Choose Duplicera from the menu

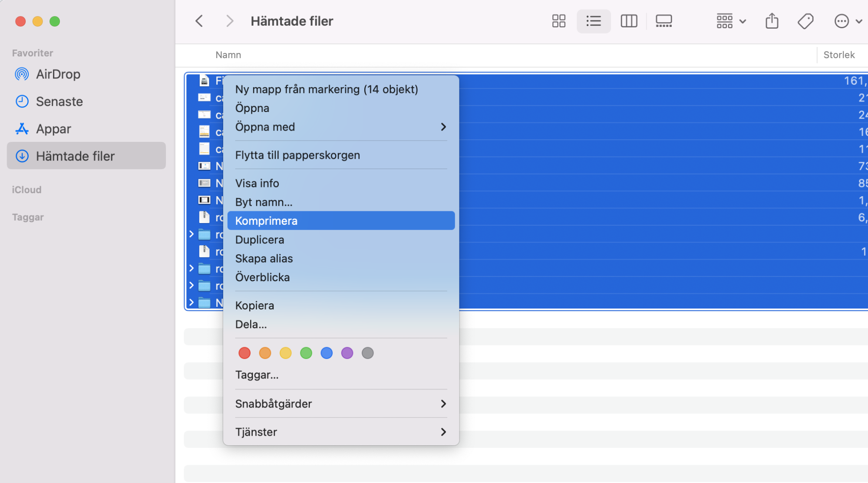click(x=341, y=240)
